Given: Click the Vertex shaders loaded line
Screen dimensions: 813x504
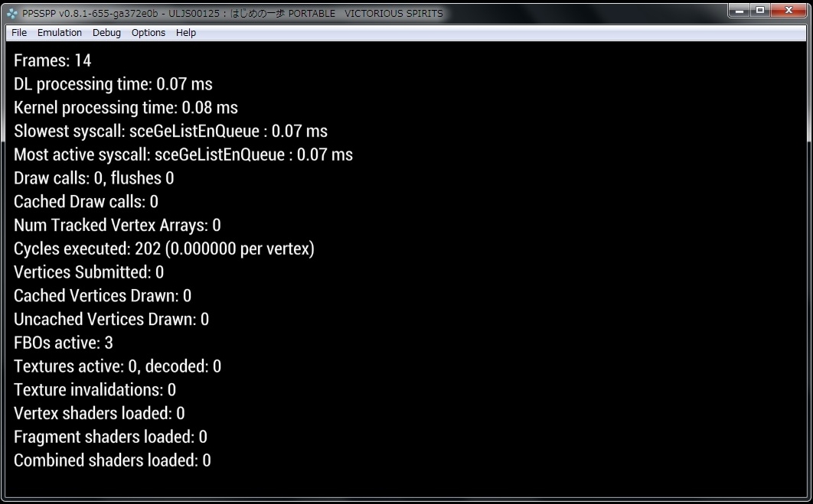Looking at the screenshot, I should pyautogui.click(x=100, y=414).
